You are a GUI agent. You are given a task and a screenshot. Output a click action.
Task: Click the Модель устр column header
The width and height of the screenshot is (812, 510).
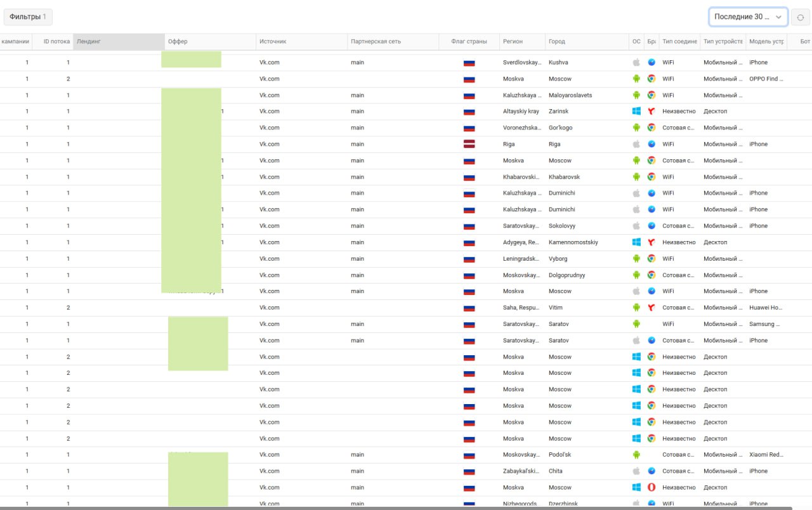point(766,41)
